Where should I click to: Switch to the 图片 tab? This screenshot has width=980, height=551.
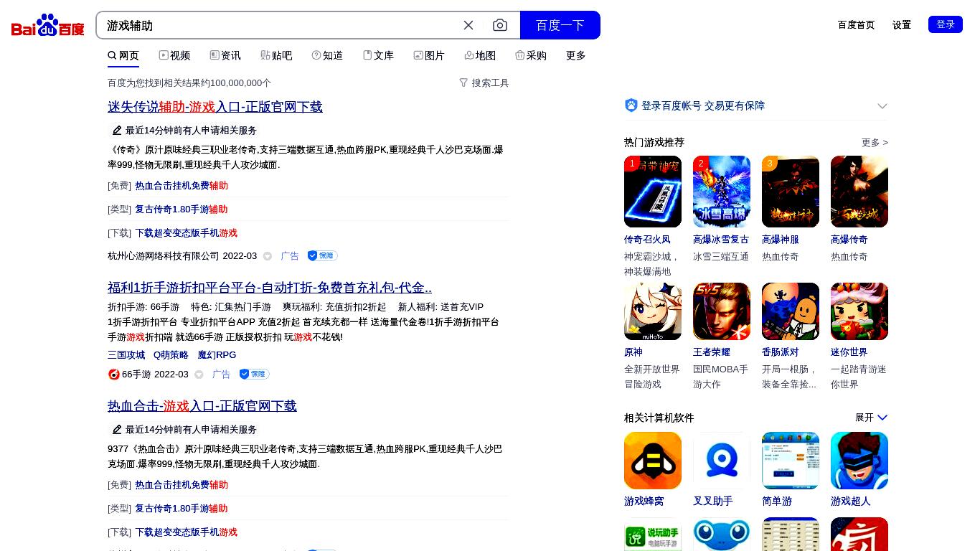pos(429,55)
